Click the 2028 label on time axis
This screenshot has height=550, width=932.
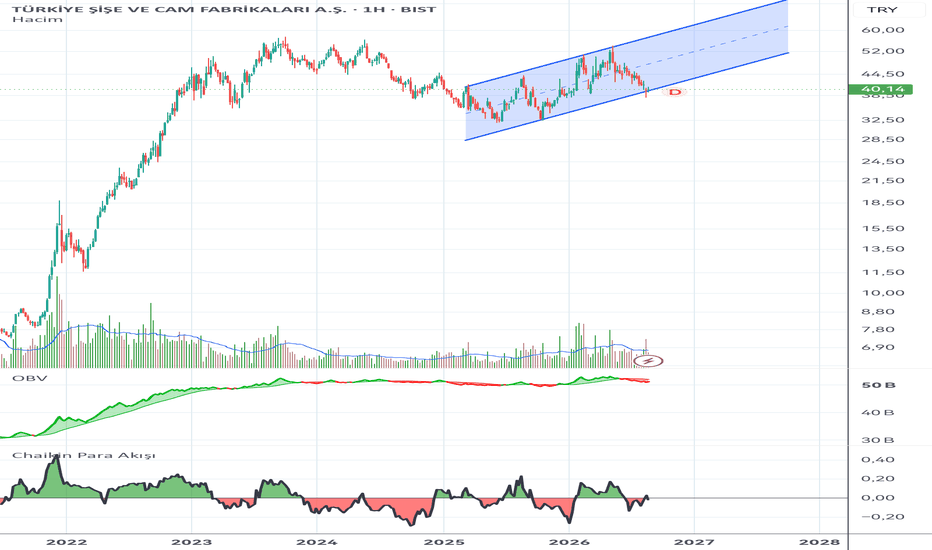click(820, 542)
